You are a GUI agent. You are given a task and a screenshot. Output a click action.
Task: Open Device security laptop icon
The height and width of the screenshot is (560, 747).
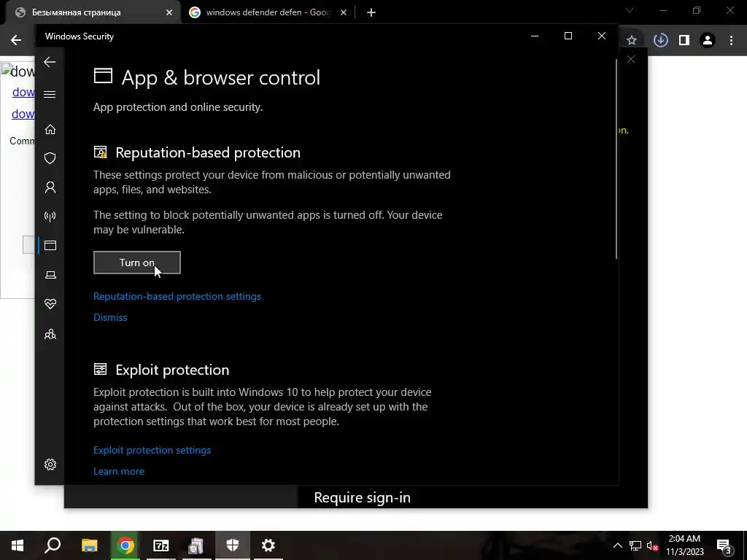tap(50, 275)
